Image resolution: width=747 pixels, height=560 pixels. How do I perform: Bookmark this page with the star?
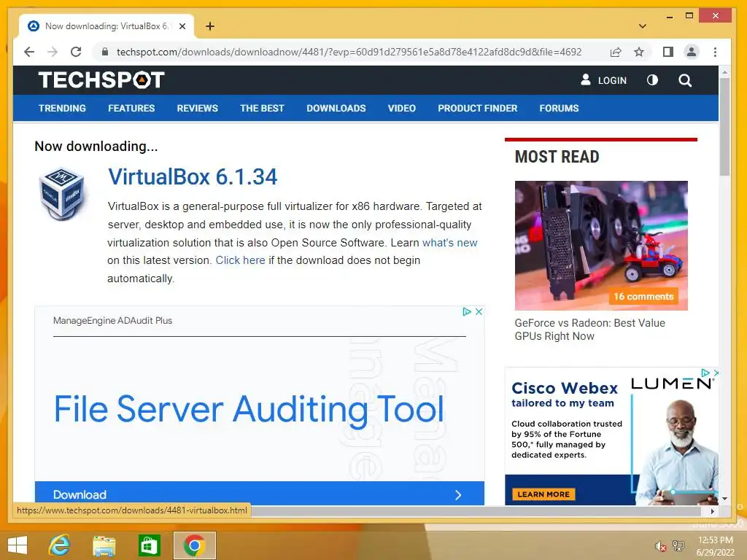tap(639, 52)
